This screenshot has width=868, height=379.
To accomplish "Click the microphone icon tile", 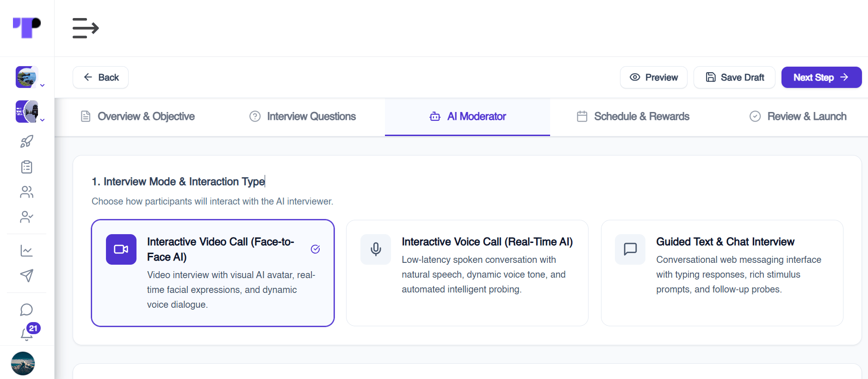I will point(376,249).
